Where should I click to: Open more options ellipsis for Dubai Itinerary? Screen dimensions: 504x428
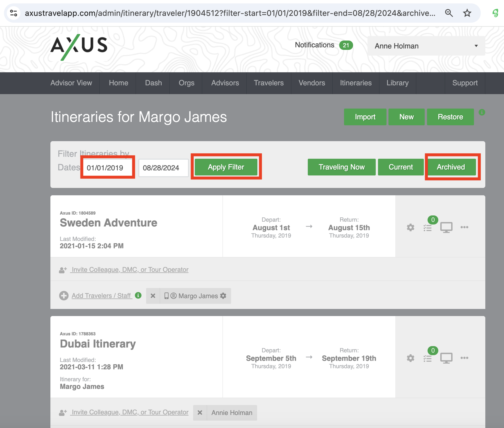pos(464,358)
